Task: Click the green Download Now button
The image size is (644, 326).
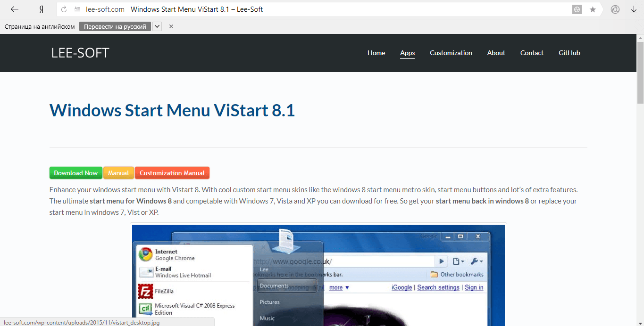Action: (76, 173)
